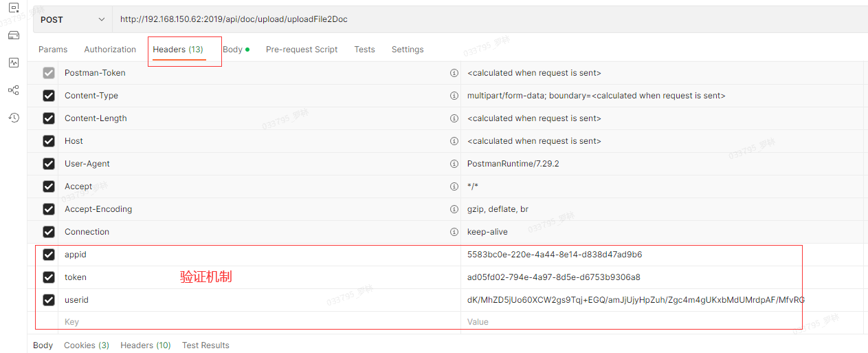This screenshot has height=353, width=868.
Task: Toggle the userid header checkbox
Action: 49,300
